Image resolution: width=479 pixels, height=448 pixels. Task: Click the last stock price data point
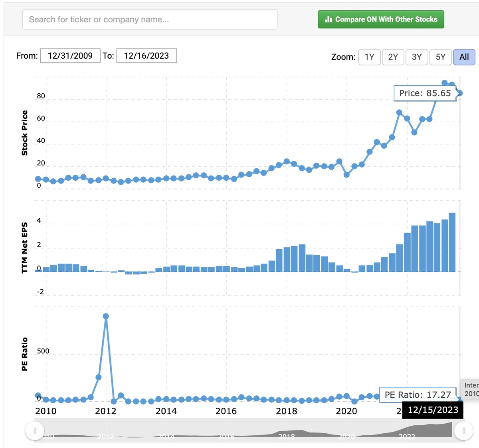click(x=460, y=93)
